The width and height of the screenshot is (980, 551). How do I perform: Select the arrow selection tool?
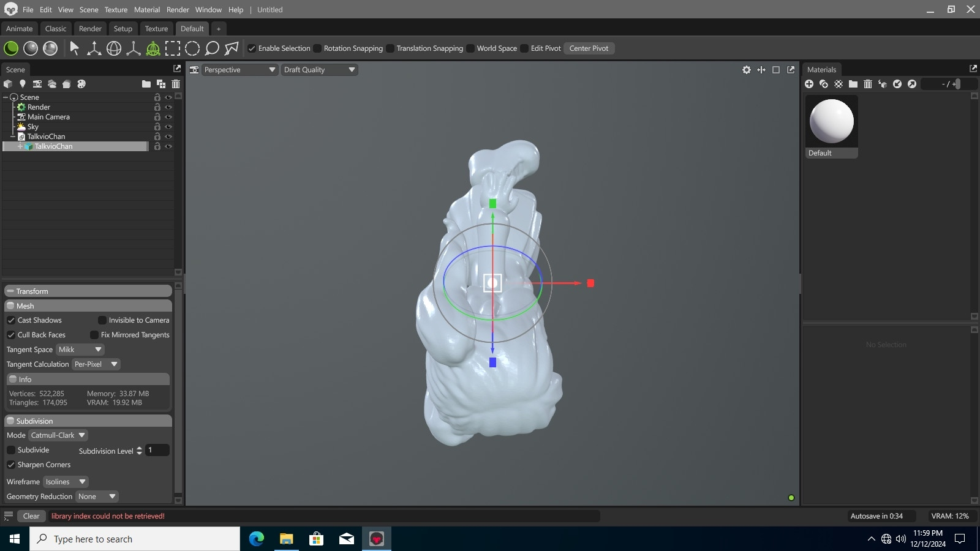(x=75, y=48)
